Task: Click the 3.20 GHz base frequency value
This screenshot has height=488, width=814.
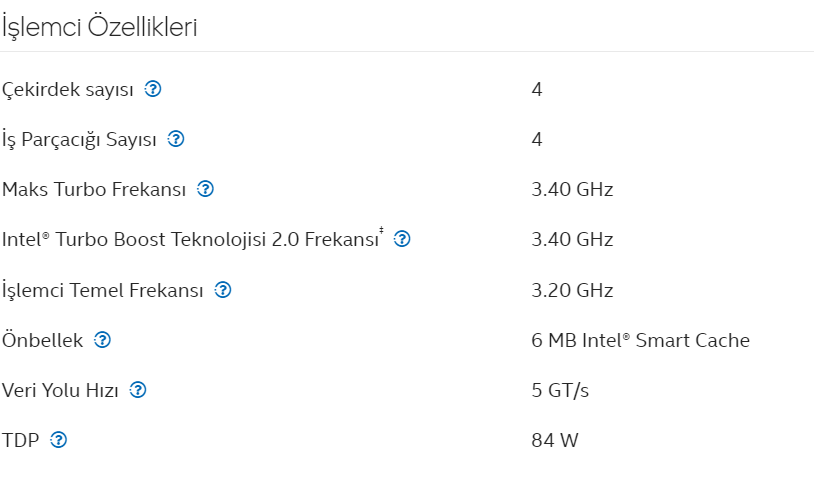Action: click(572, 290)
